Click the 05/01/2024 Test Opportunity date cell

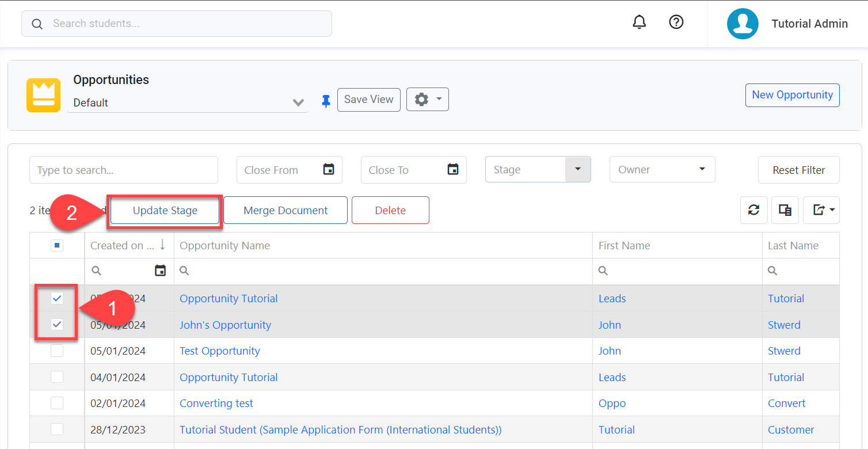(118, 351)
